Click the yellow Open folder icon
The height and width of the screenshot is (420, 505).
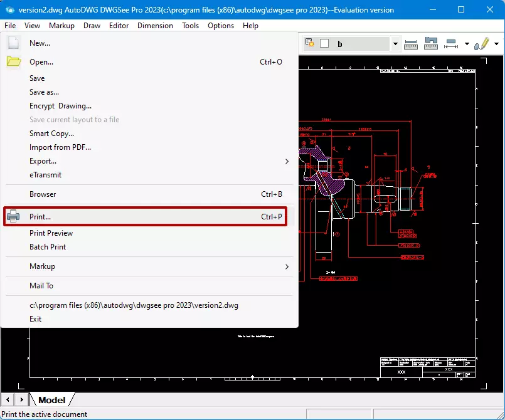coord(14,61)
